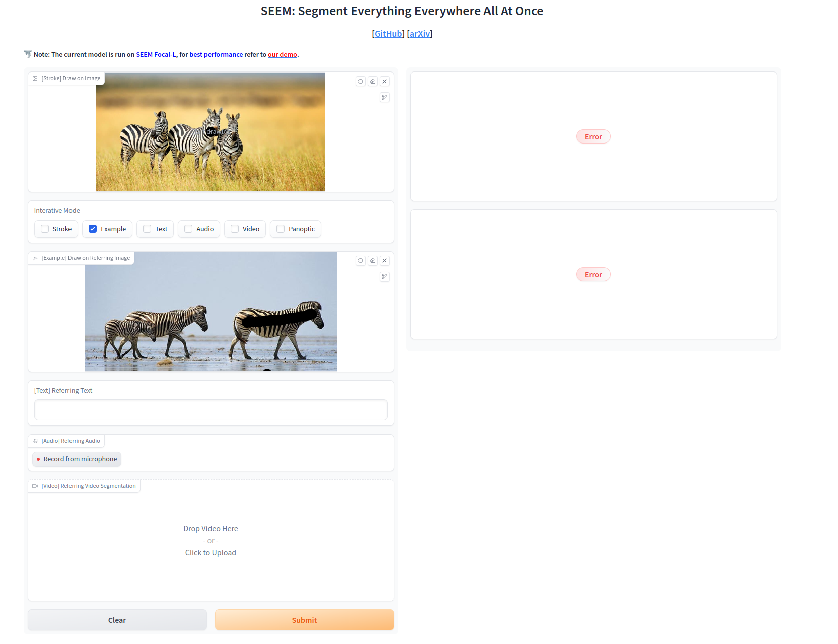Enable the Video interactive mode
Viewport: 838px width, 644px height.
(x=234, y=229)
